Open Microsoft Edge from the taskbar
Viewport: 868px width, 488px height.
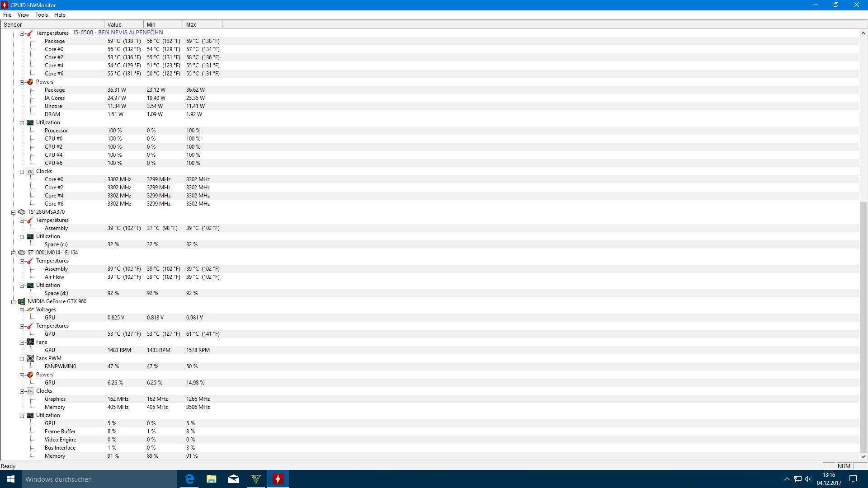(x=189, y=479)
